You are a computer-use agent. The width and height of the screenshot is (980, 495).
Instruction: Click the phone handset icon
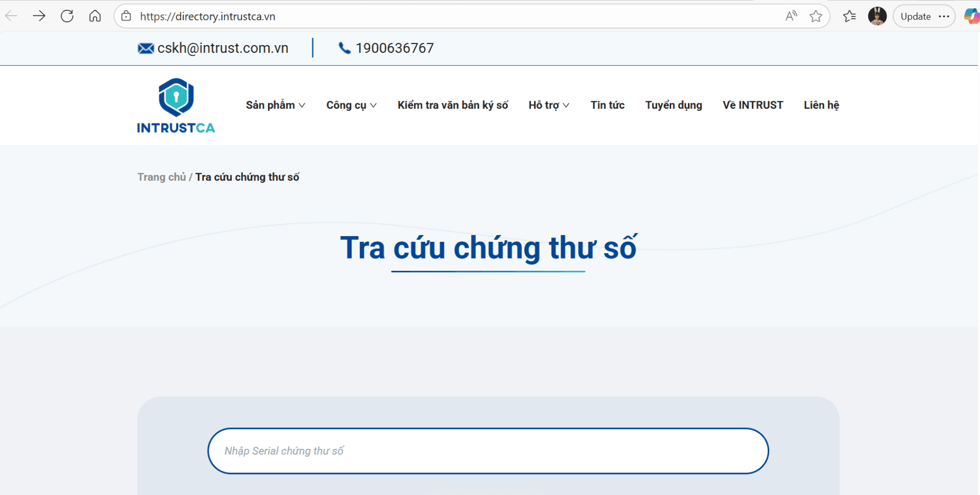344,48
